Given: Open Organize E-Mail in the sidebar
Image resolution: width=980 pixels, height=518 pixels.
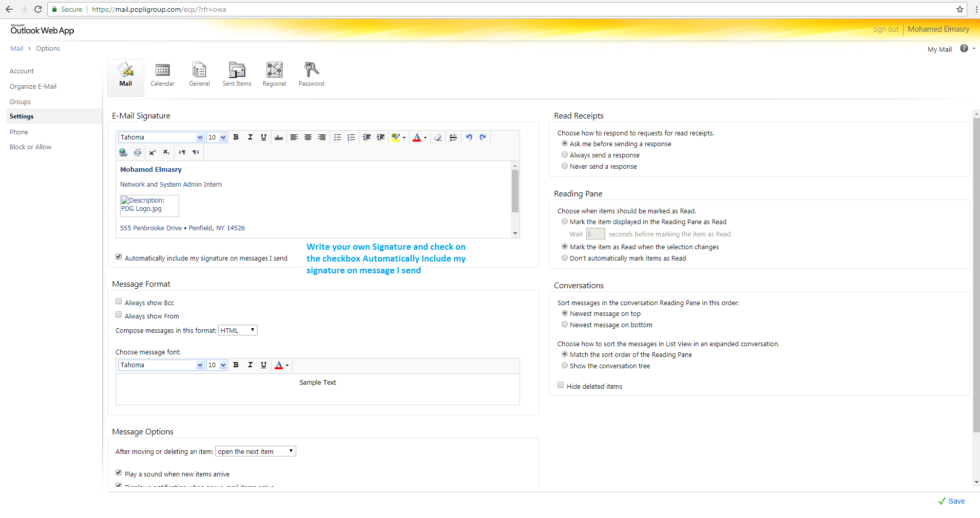Looking at the screenshot, I should 33,87.
